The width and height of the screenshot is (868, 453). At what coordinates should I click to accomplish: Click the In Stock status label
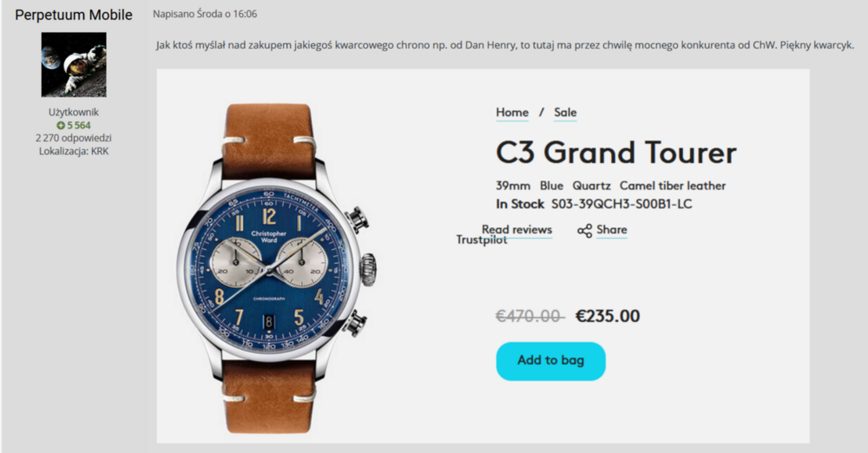[x=520, y=204]
